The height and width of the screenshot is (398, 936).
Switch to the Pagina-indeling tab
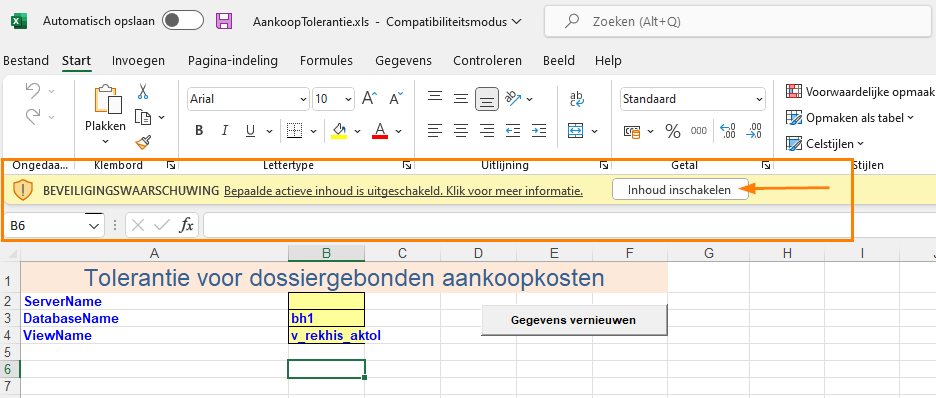tap(233, 61)
